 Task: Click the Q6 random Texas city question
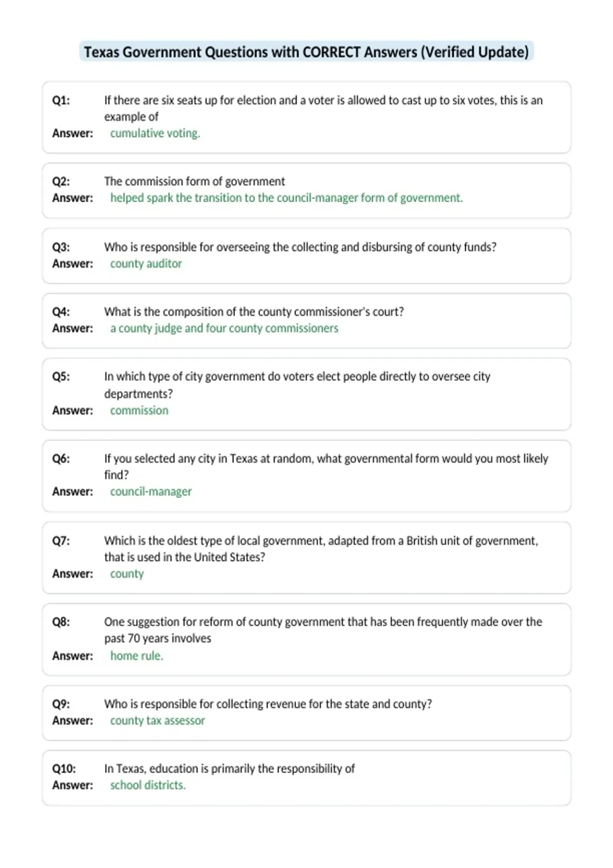tap(326, 467)
